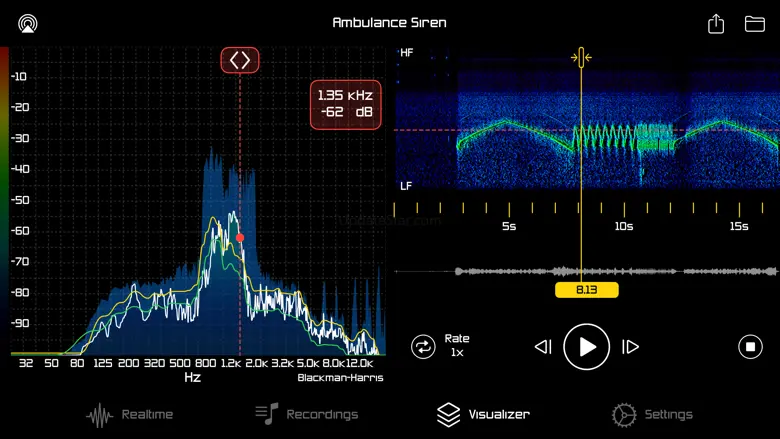Click the spectrogram display
This screenshot has width=780, height=439.
[x=587, y=118]
